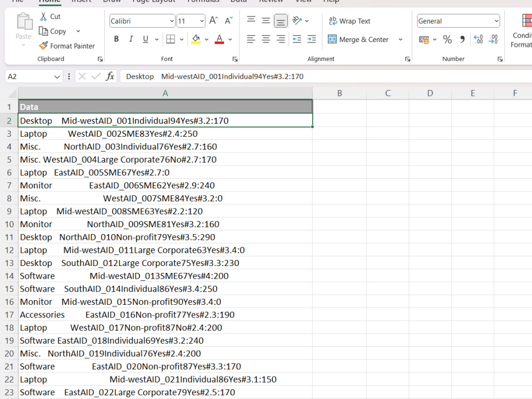Click the Copy icon
This screenshot has width=532, height=399.
pos(44,31)
